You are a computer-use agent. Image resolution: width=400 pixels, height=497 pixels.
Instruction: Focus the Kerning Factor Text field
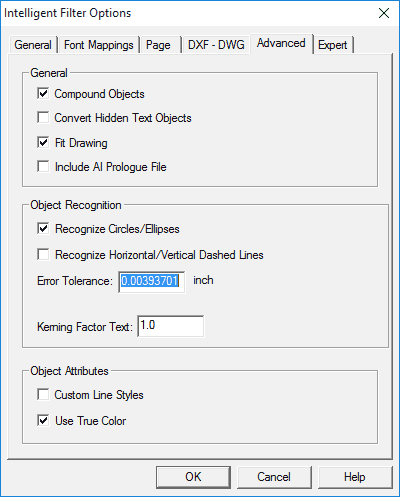pyautogui.click(x=170, y=326)
